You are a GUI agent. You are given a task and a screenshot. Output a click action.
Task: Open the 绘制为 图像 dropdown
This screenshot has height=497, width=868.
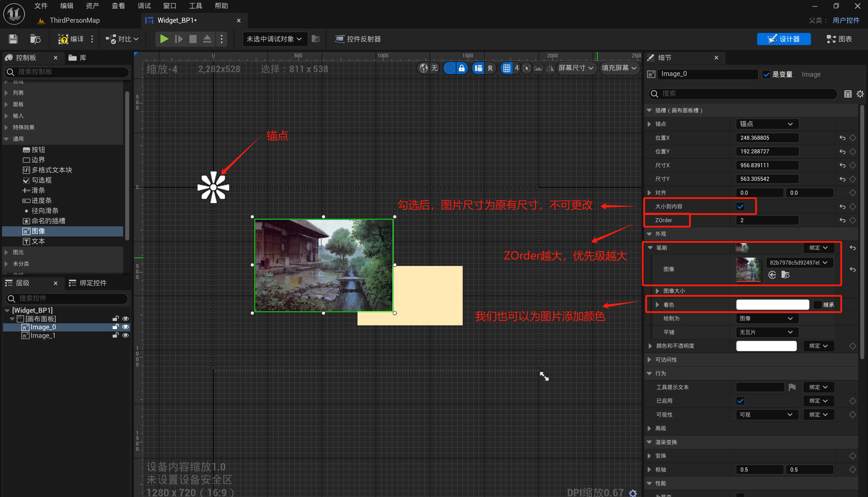coord(767,319)
